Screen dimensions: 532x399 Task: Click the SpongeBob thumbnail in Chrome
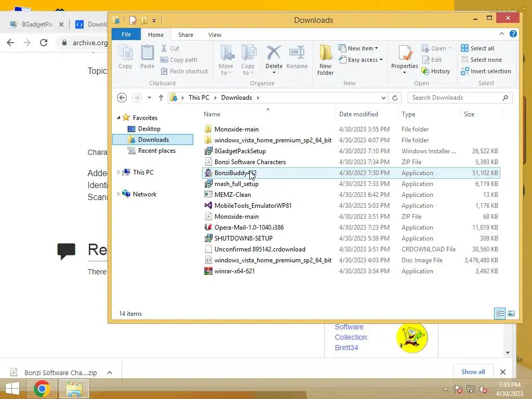(x=411, y=338)
